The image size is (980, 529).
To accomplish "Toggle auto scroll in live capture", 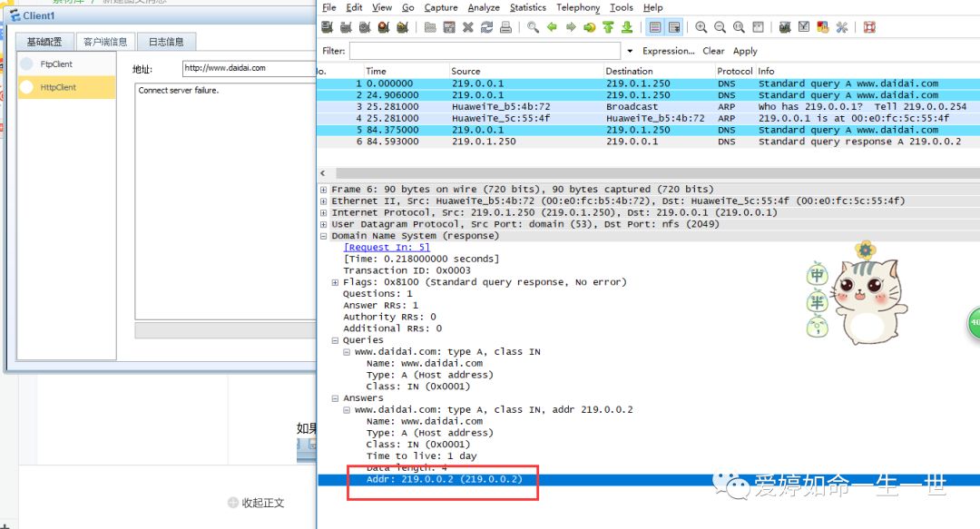I will click(673, 27).
